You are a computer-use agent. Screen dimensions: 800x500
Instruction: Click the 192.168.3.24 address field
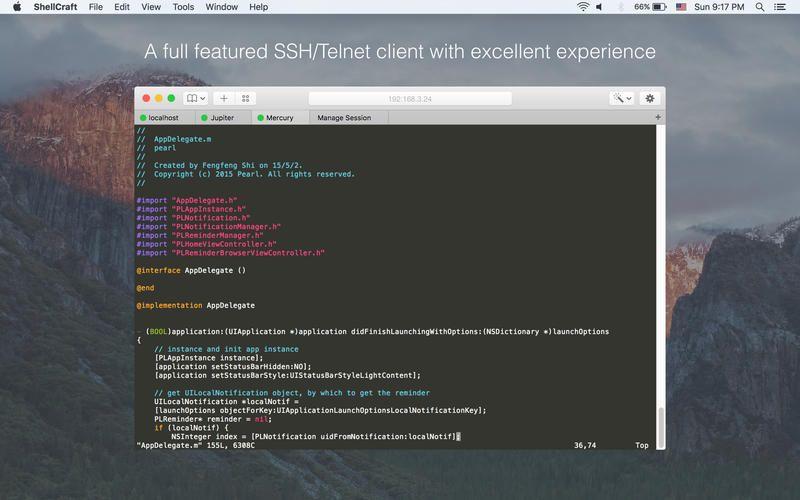pos(410,98)
